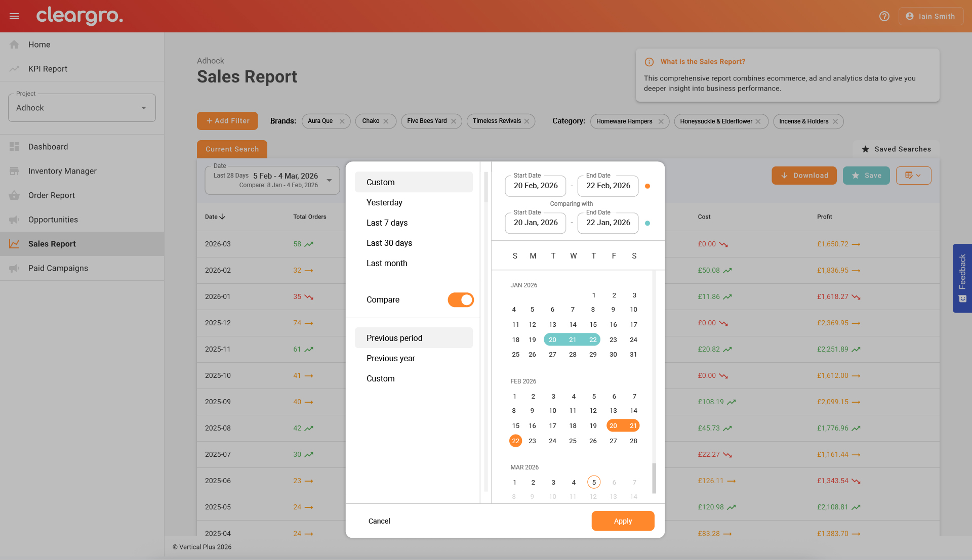Click the Sales Report chart icon
Screen dimensions: 972x560
point(14,244)
